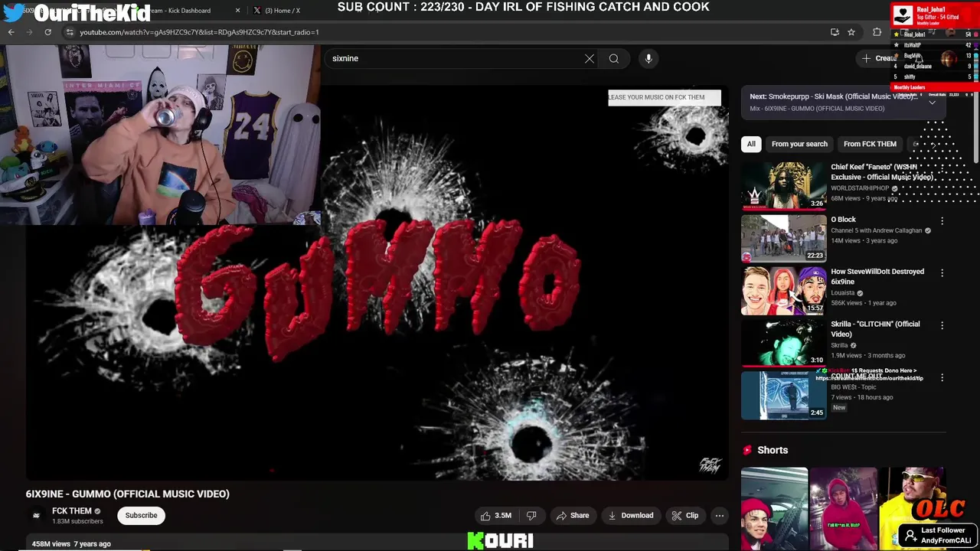Clear the search box with the X icon
The image size is (980, 551).
click(x=590, y=58)
